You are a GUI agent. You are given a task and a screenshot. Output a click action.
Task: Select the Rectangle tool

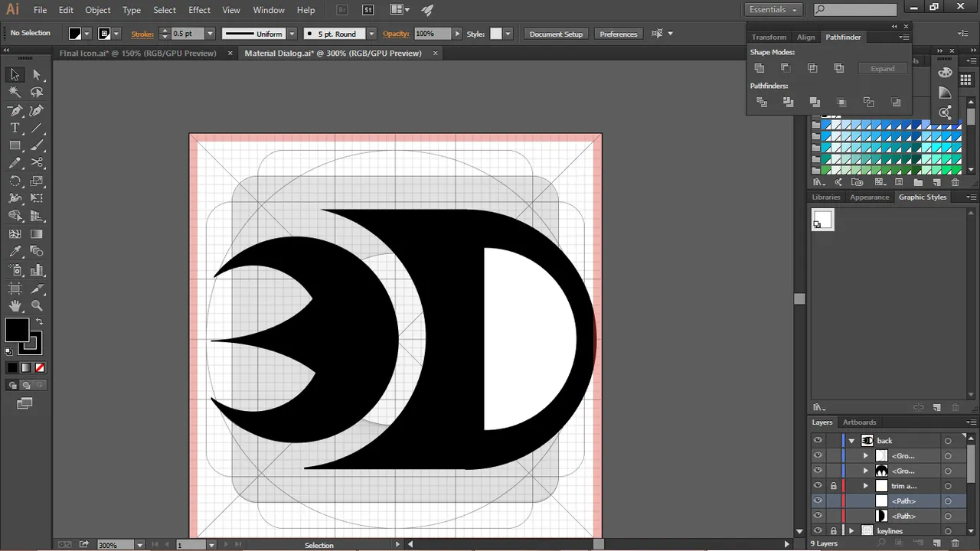coord(15,145)
